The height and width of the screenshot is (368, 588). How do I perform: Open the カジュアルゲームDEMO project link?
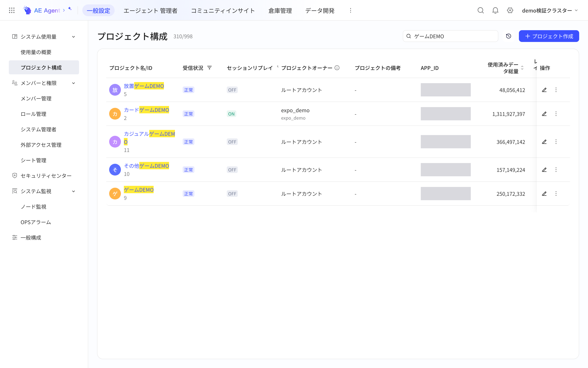tap(149, 138)
